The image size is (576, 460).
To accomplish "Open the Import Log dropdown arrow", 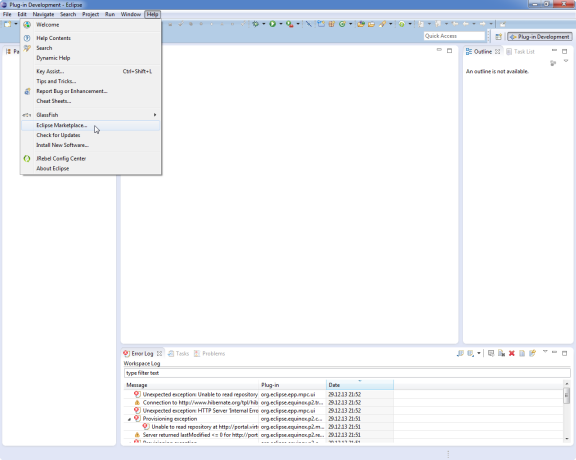I will click(479, 353).
